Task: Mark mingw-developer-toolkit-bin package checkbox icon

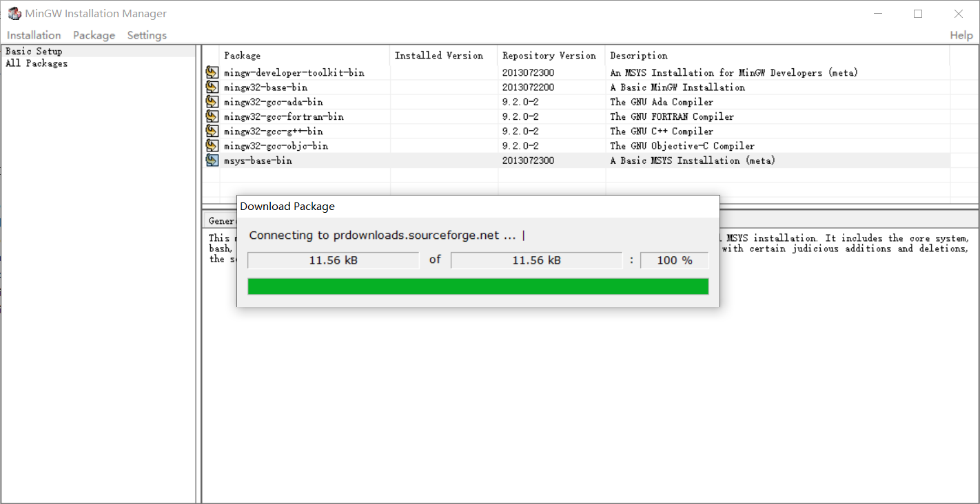Action: 212,72
